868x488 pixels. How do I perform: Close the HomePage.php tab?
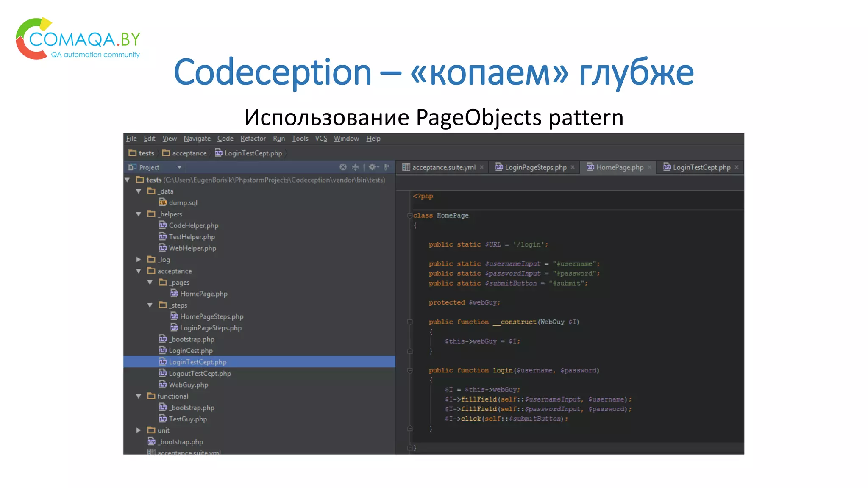(x=649, y=167)
